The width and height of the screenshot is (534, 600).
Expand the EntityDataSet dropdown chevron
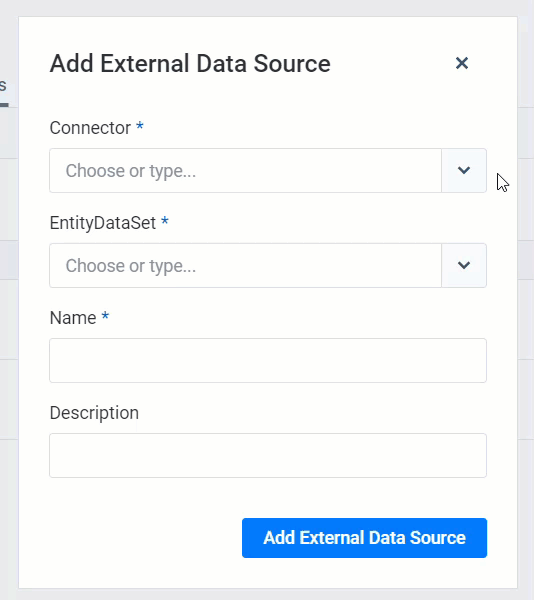click(x=464, y=266)
